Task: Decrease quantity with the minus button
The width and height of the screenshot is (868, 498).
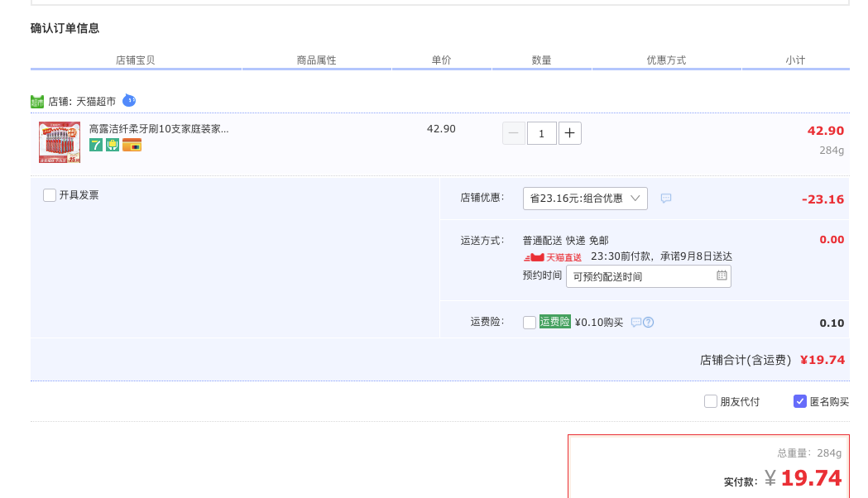Action: [514, 133]
